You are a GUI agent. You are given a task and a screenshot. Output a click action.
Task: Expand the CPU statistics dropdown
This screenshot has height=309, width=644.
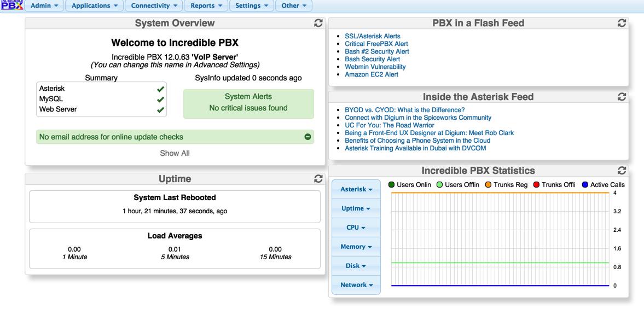[356, 228]
